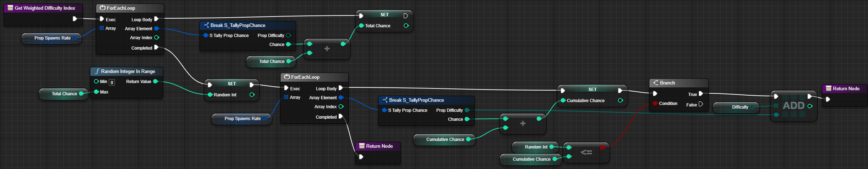This screenshot has height=169, width=868.
Task: Select the less-than-or-equal comparison node
Action: 586,152
